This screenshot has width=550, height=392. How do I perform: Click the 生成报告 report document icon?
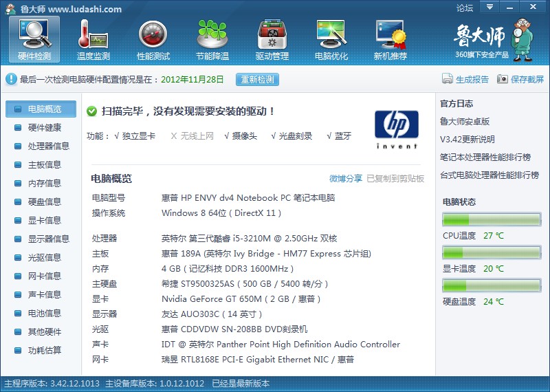pyautogui.click(x=448, y=78)
